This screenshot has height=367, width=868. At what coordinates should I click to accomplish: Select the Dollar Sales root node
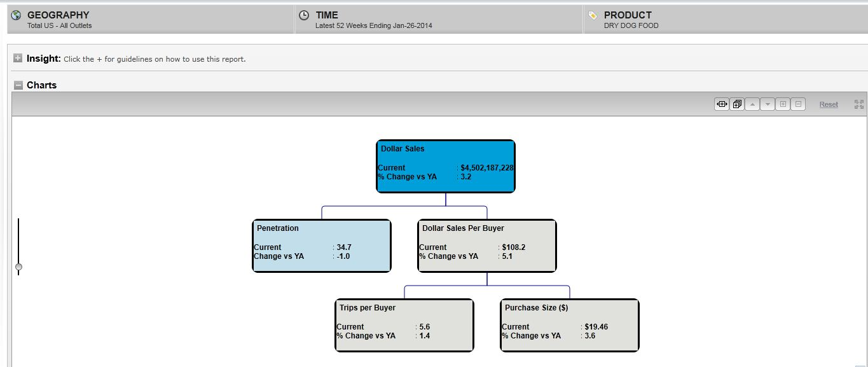click(x=446, y=166)
